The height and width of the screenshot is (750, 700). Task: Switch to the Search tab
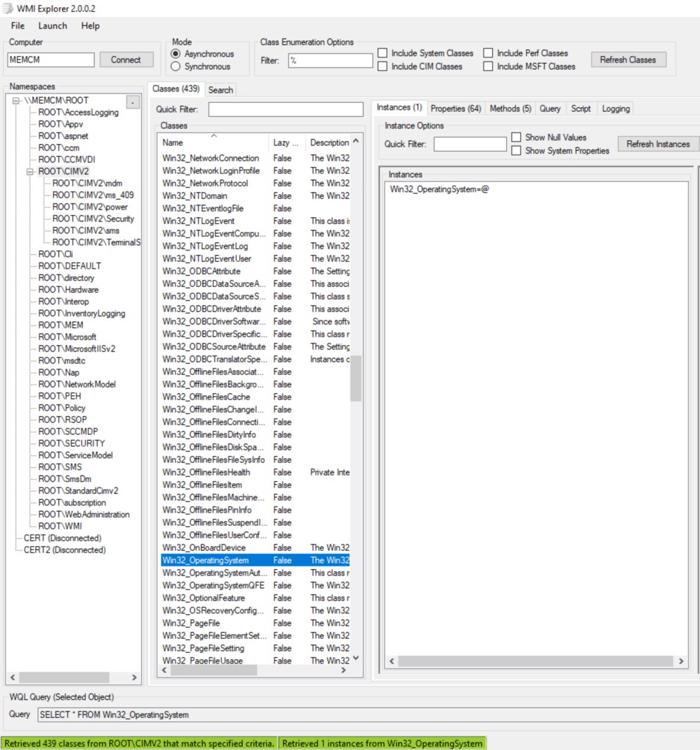click(x=221, y=90)
